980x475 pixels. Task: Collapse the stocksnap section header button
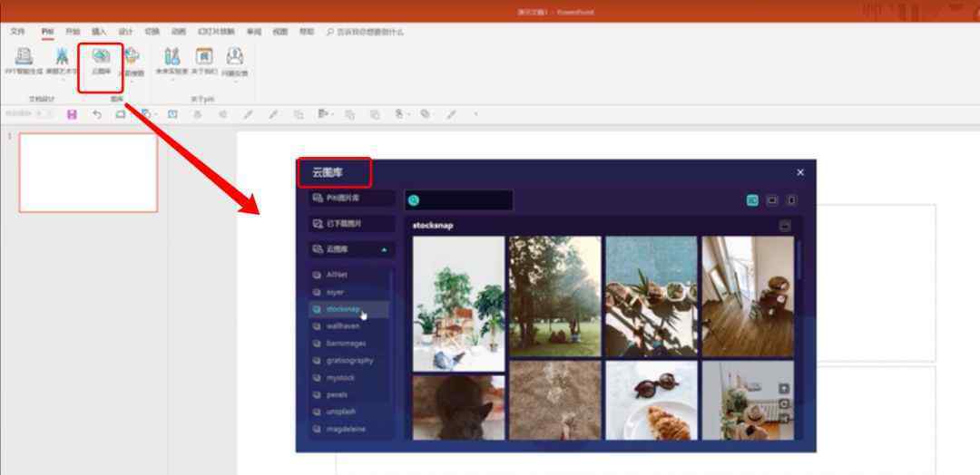pos(785,226)
